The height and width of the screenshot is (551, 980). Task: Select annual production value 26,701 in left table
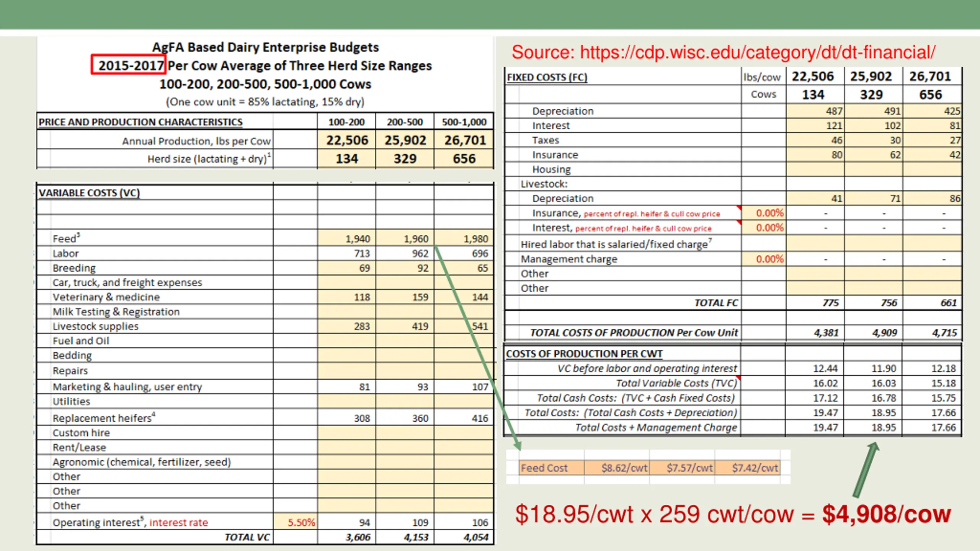click(465, 140)
